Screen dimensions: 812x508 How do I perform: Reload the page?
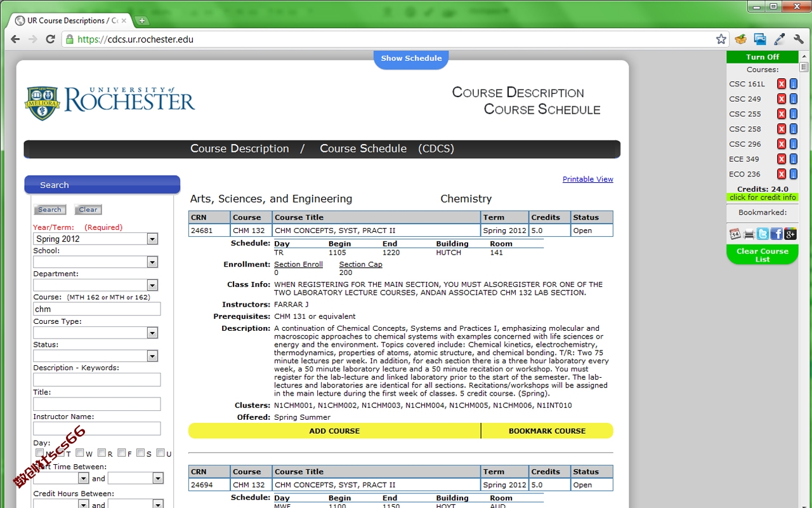51,39
